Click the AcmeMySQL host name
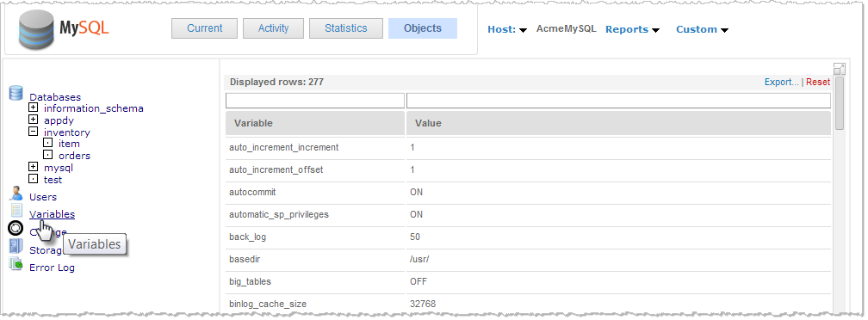 click(x=567, y=28)
